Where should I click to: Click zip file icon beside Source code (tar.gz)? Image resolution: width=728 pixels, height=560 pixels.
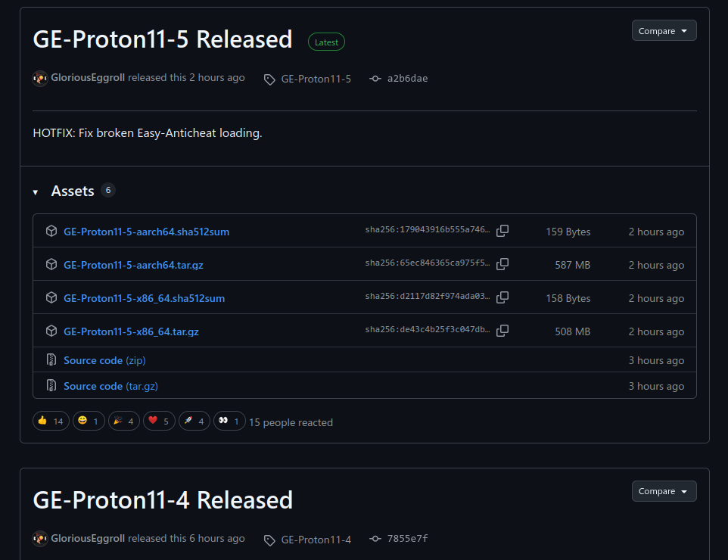click(51, 385)
